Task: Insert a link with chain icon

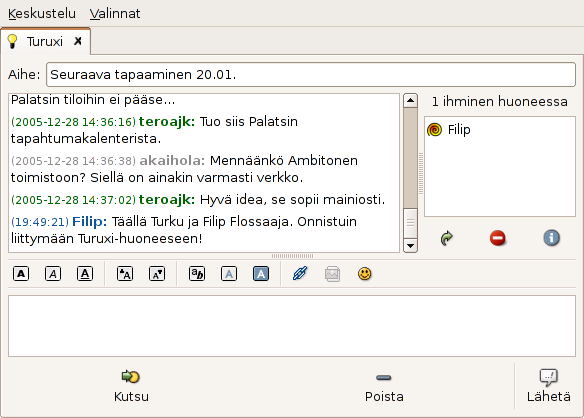Action: point(300,274)
